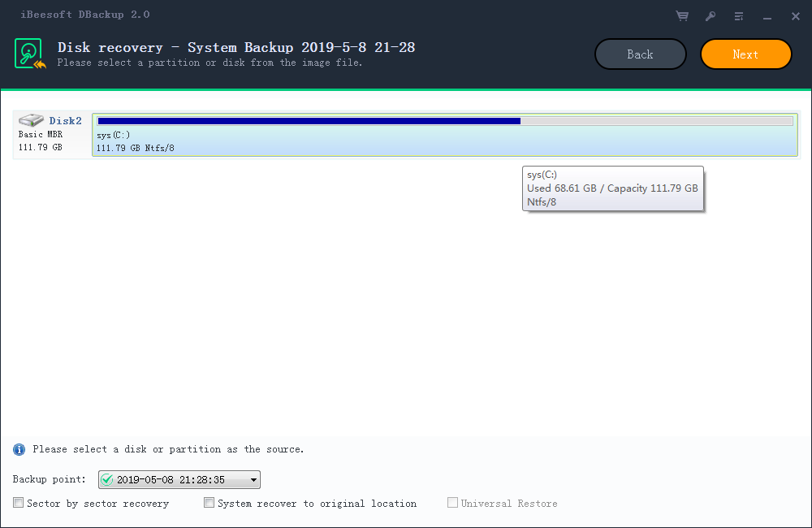The width and height of the screenshot is (812, 528).
Task: Open the shopping cart purchase icon
Action: coord(682,16)
